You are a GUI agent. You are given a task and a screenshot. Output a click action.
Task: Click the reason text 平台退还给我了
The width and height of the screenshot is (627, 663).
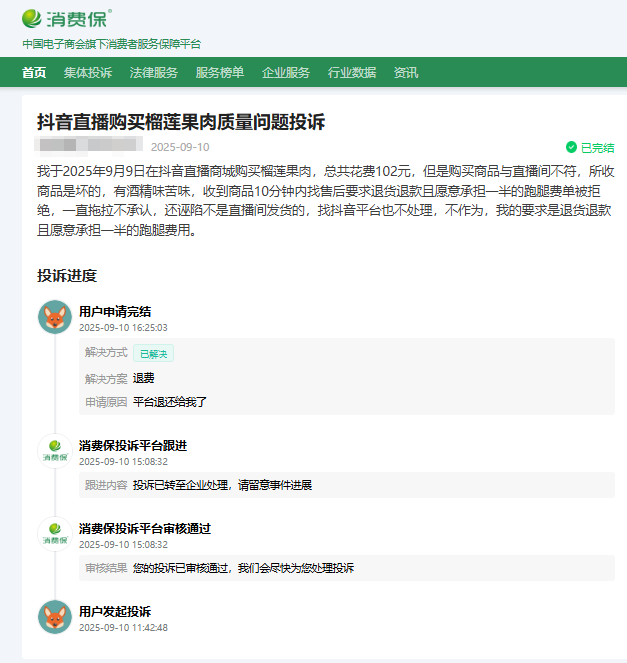[170, 402]
